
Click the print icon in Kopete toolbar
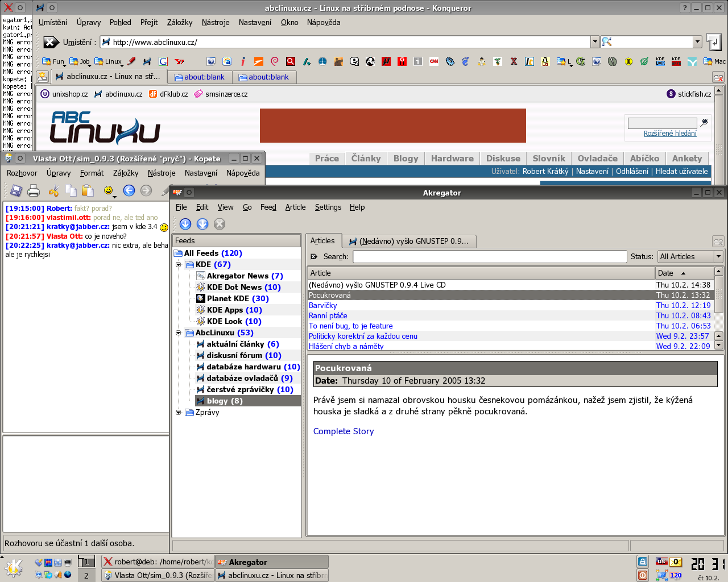[x=34, y=191]
